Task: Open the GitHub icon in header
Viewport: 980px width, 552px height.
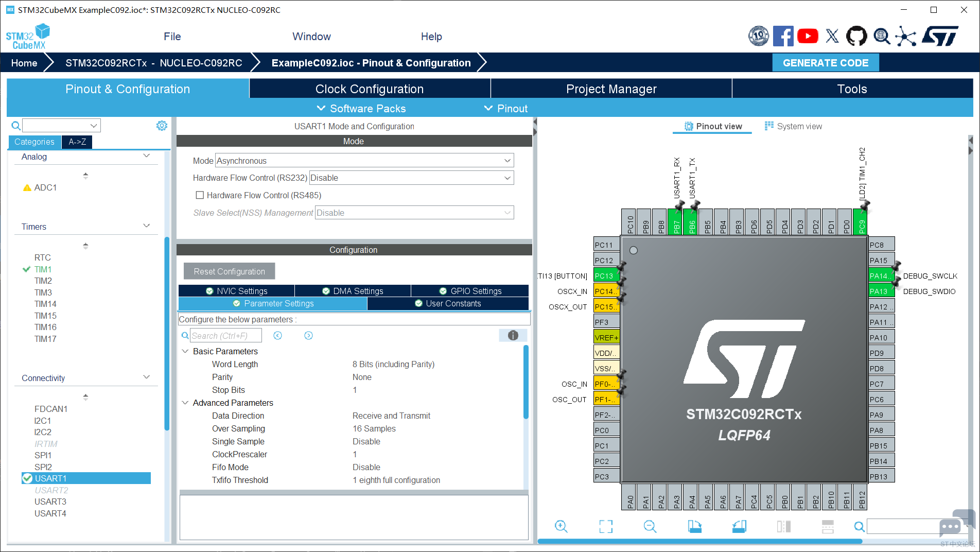Action: click(x=856, y=36)
